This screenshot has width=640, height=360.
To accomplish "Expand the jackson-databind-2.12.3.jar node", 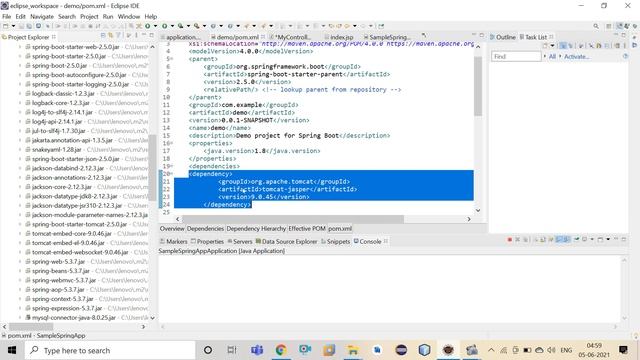I will 20,168.
